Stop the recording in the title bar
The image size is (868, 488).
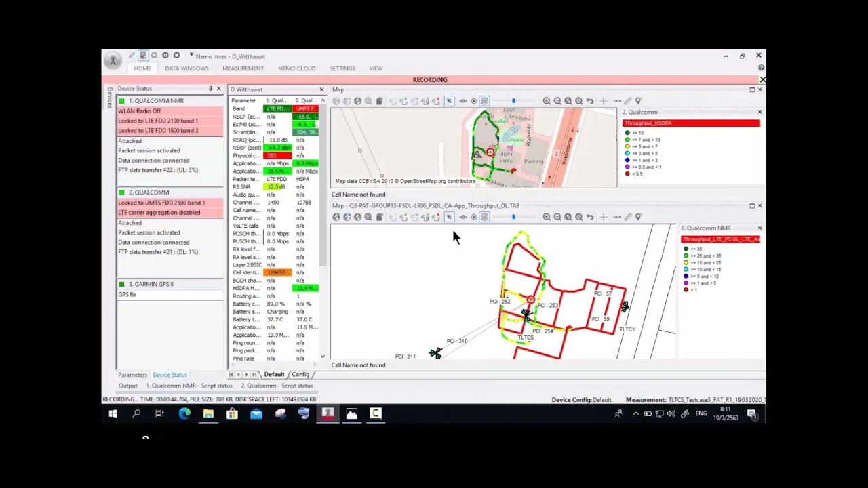click(x=176, y=56)
